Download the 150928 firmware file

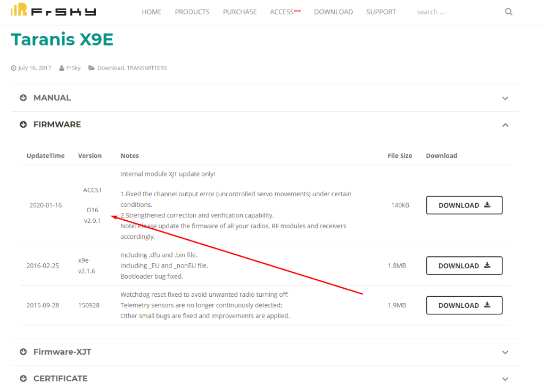[464, 305]
